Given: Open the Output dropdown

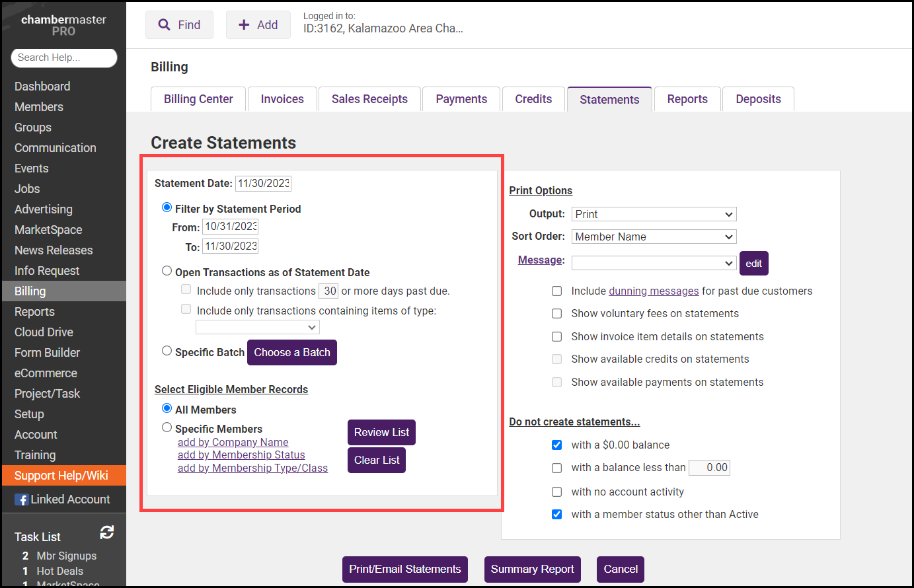Looking at the screenshot, I should click(x=654, y=214).
